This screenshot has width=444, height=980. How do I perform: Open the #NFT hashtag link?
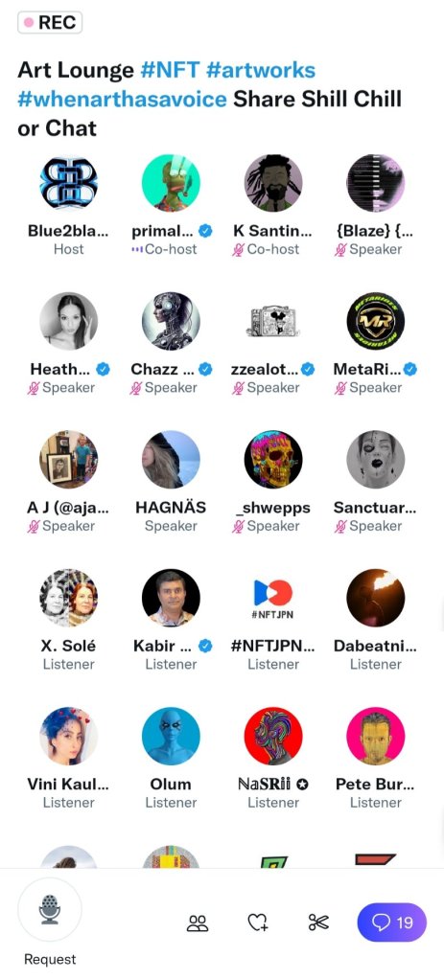click(169, 69)
